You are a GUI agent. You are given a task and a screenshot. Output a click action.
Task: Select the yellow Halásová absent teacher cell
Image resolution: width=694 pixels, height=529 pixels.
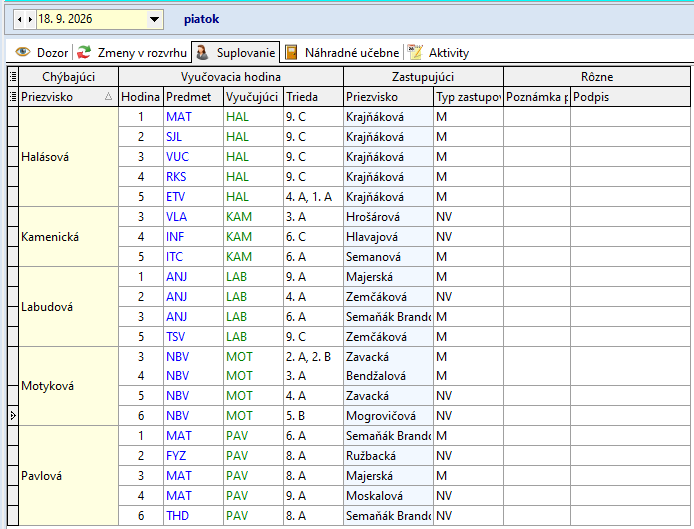pyautogui.click(x=69, y=157)
